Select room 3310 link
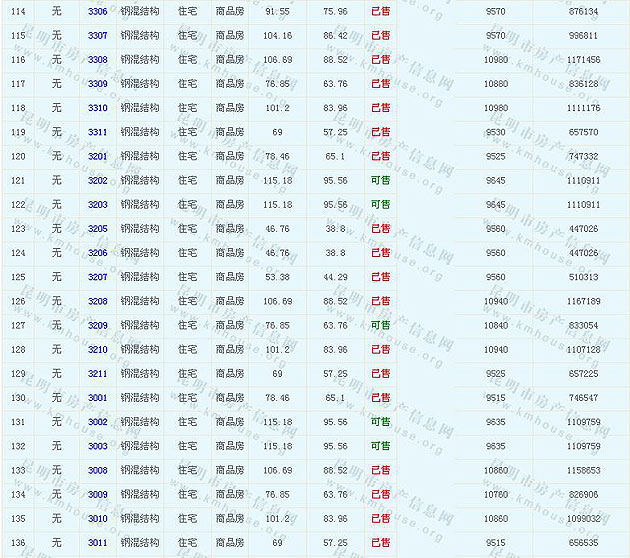The width and height of the screenshot is (630, 558). pyautogui.click(x=97, y=108)
